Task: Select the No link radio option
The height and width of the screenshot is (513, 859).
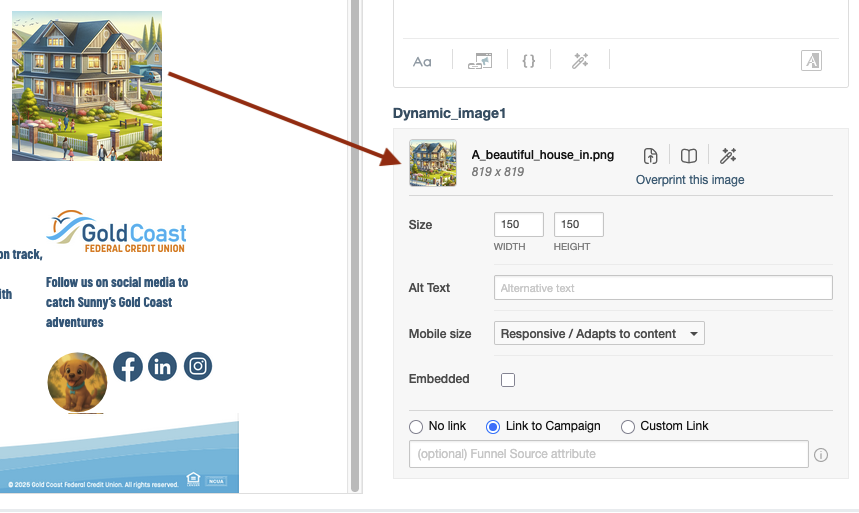Action: 416,426
